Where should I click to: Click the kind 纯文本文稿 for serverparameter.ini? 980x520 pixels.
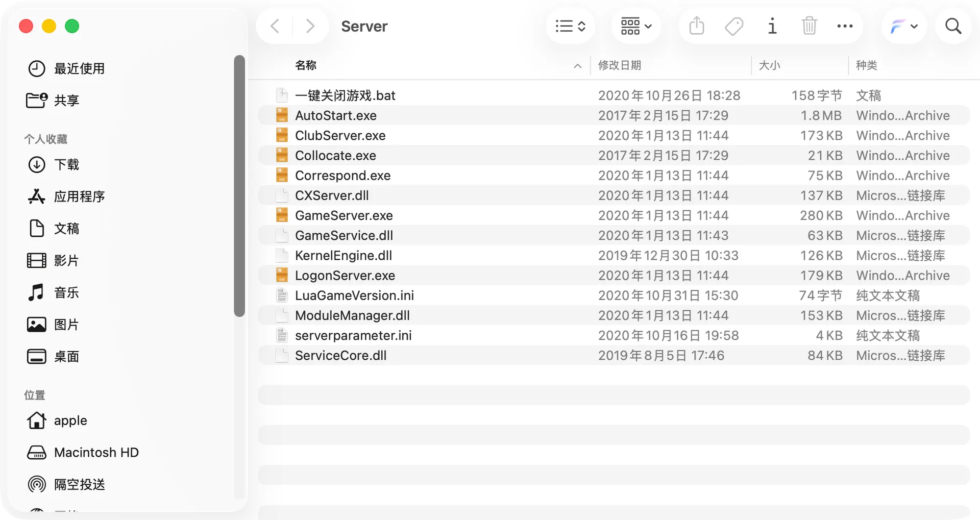tap(888, 335)
